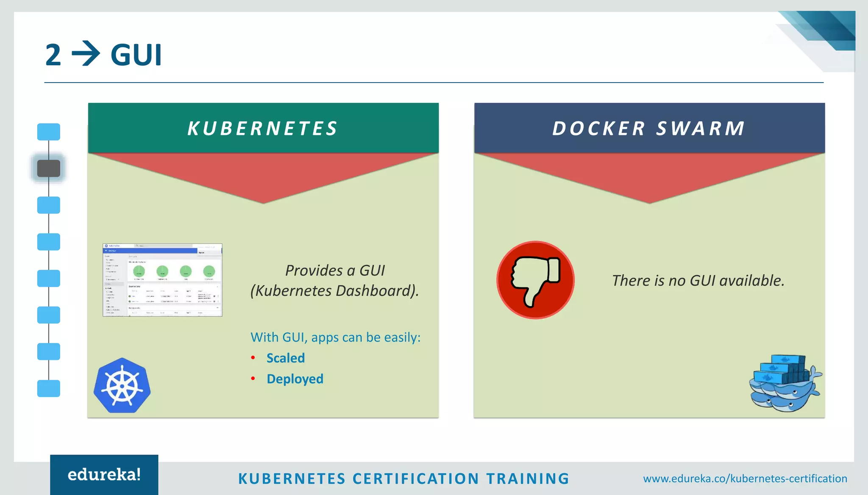This screenshot has width=868, height=495.
Task: Click the Scaled bullet item
Action: pyautogui.click(x=285, y=358)
